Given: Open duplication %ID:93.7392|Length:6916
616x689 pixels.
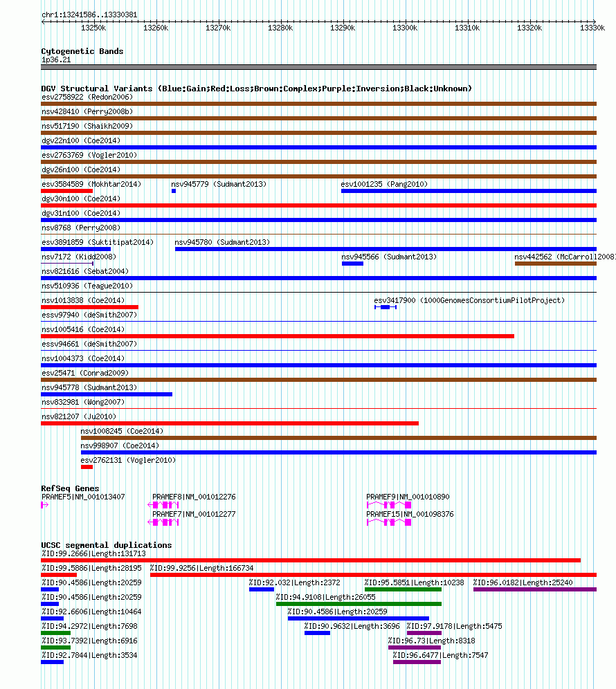Looking at the screenshot, I should click(x=56, y=647).
